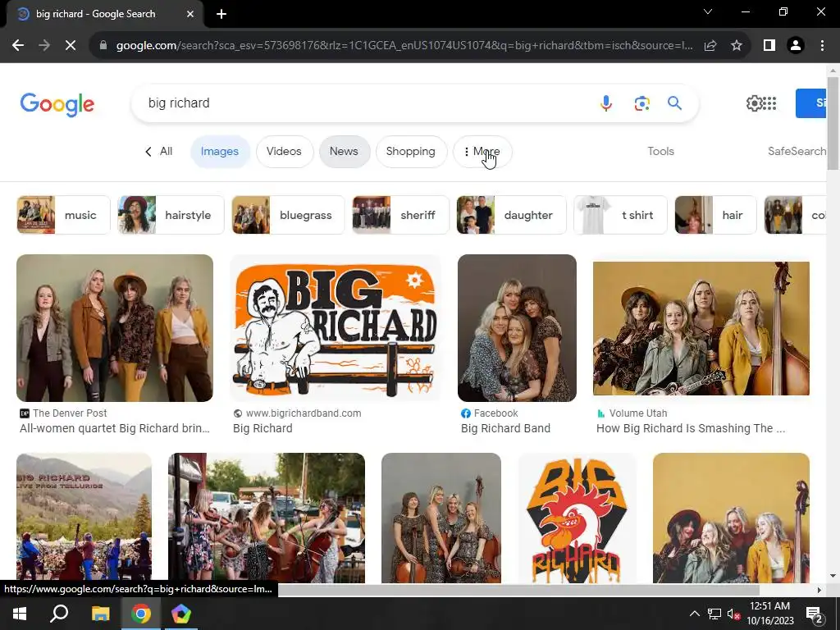Expand the More search filters
840x630 pixels.
(482, 152)
